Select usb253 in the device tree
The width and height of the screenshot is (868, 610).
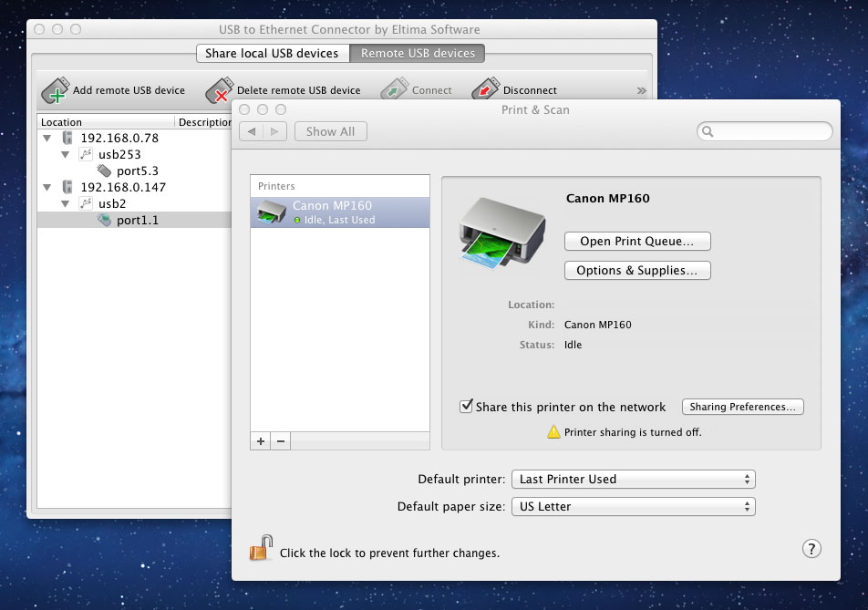[x=119, y=154]
